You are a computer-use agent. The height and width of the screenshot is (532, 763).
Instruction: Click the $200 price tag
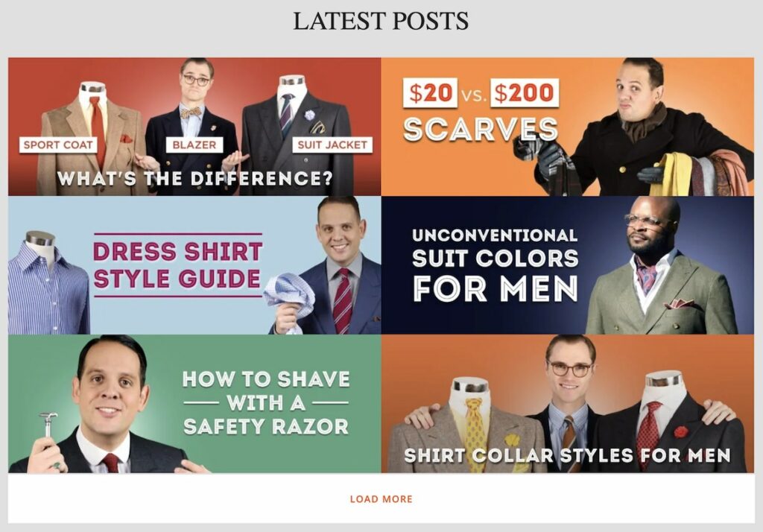pyautogui.click(x=524, y=92)
